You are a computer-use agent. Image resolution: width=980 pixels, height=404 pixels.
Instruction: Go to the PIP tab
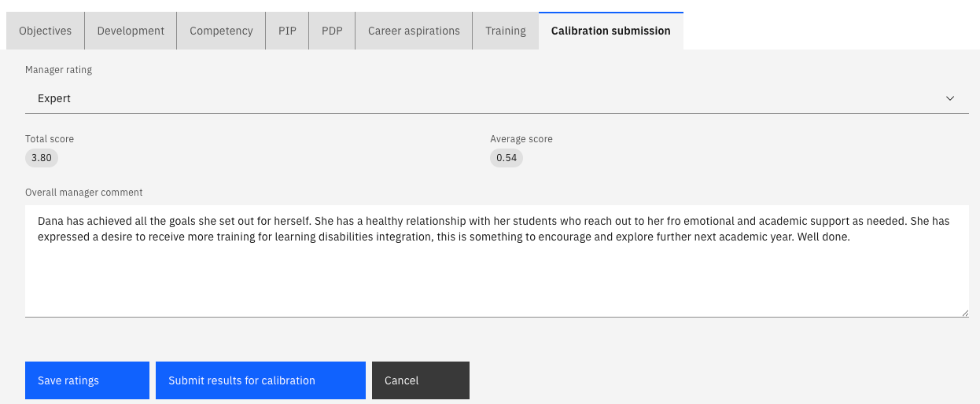[287, 31]
